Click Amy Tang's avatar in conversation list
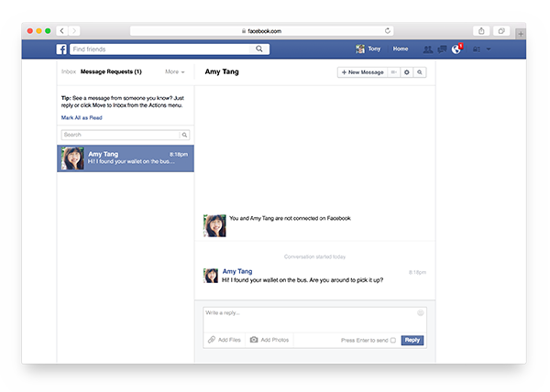 click(72, 158)
